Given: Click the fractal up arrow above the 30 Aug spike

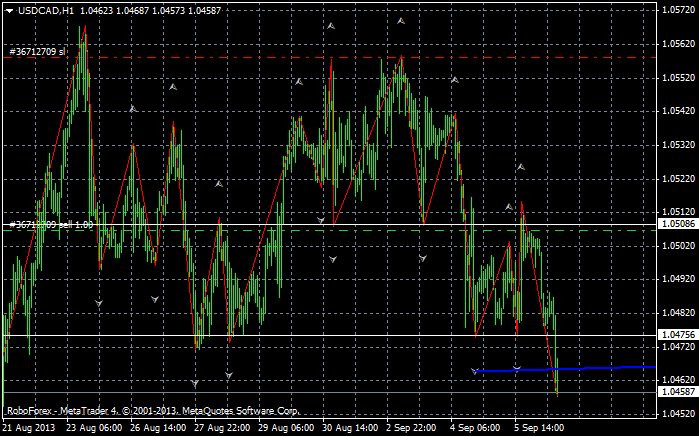Looking at the screenshot, I should [331, 26].
